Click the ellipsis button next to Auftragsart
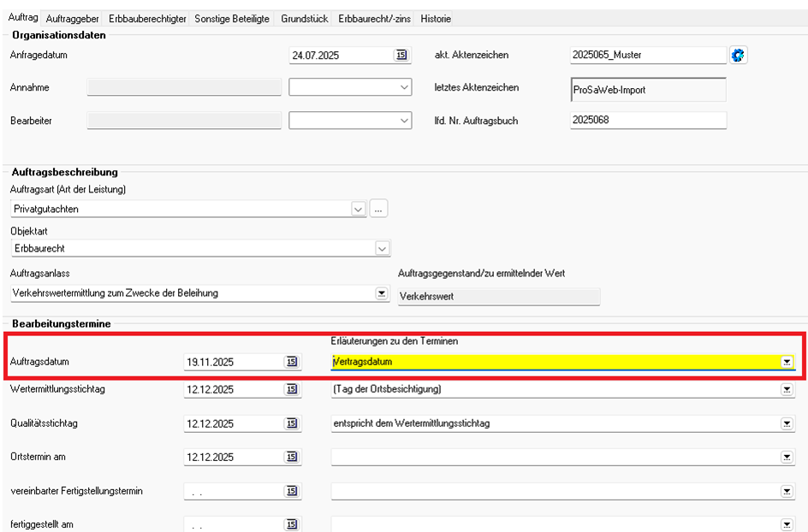 coord(379,209)
